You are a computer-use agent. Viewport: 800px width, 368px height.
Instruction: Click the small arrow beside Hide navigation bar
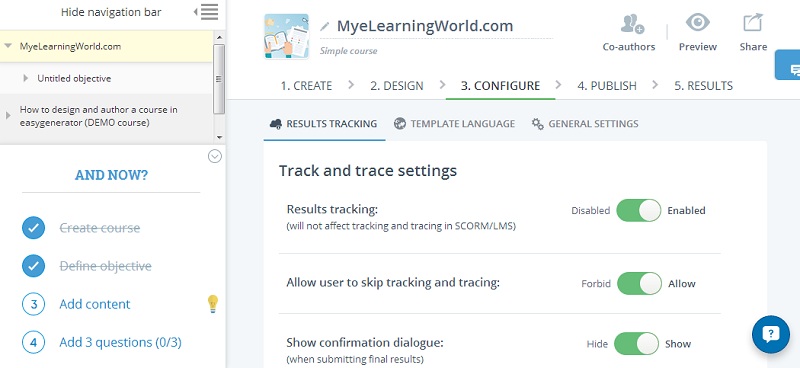196,12
